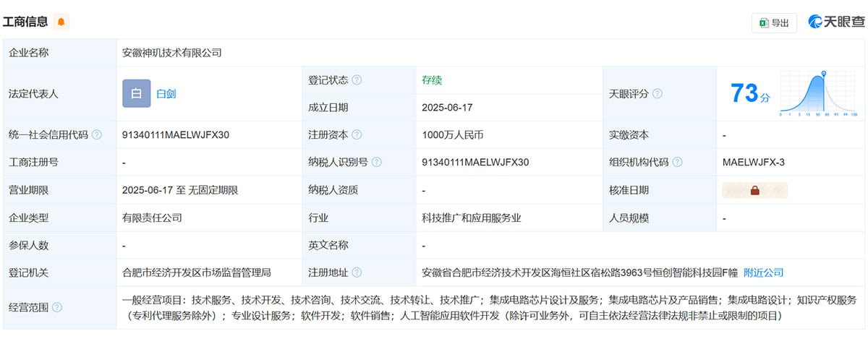Screen dimensions: 868x344
Task: Click help icon next to 登记状态
Action: click(357, 80)
